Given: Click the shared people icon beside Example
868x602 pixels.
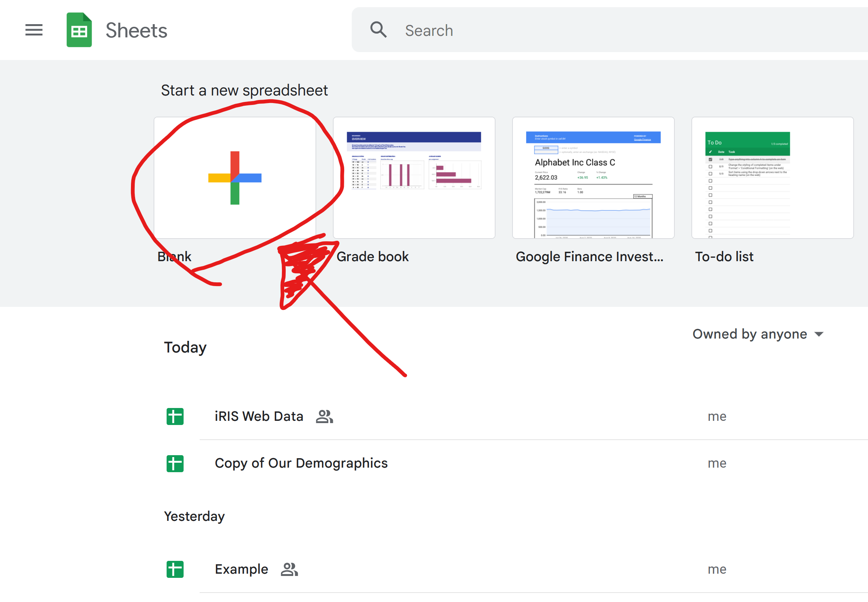Looking at the screenshot, I should click(x=289, y=569).
